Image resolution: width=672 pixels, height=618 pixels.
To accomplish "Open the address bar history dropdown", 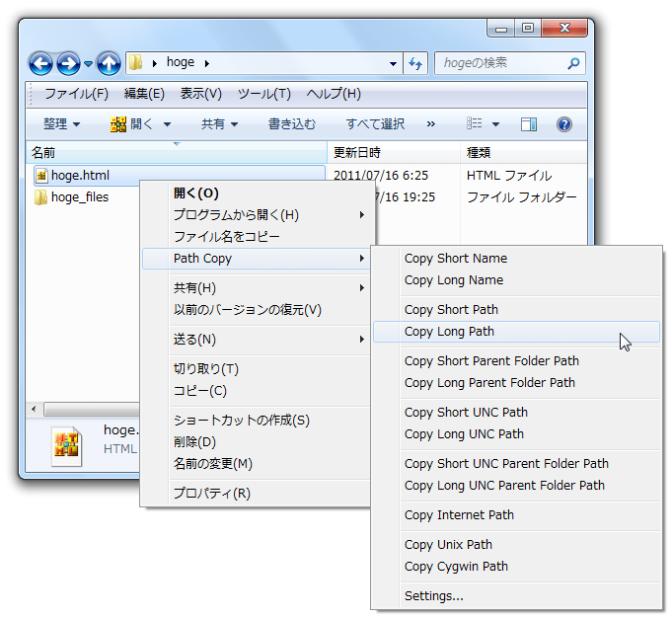I will (x=393, y=63).
